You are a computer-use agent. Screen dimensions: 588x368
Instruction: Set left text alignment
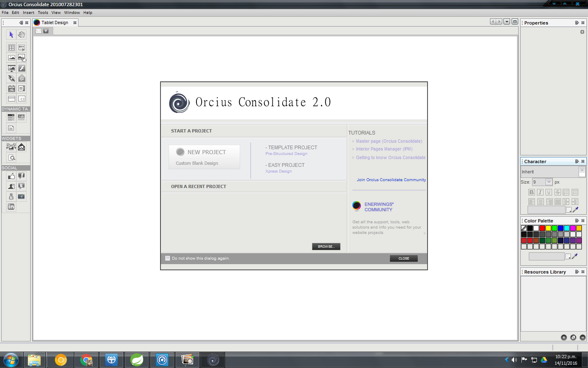coord(532,202)
